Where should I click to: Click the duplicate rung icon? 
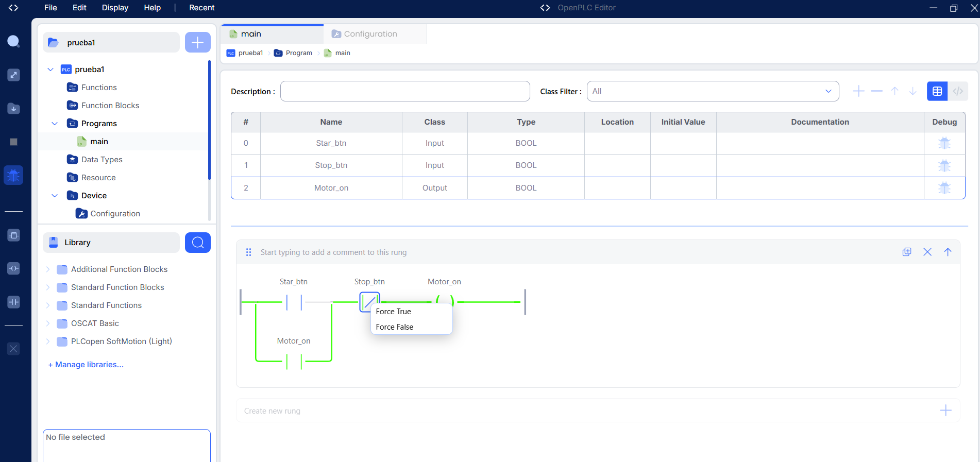point(907,252)
